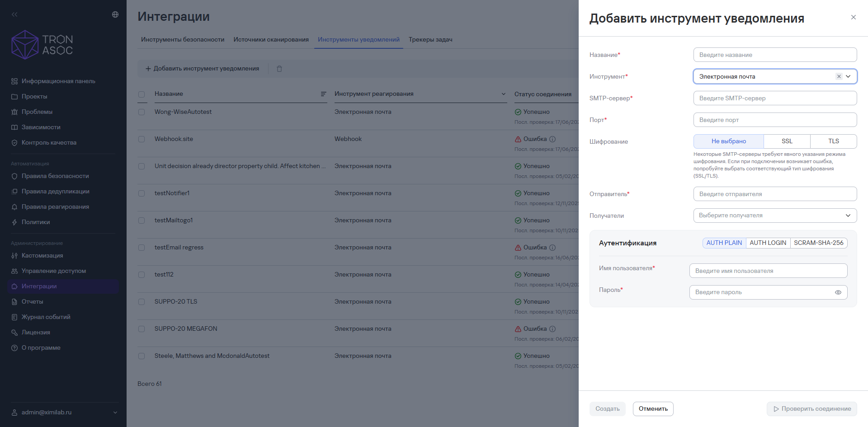868x427 pixels.
Task: Click the Проверить соединение button
Action: (812, 409)
